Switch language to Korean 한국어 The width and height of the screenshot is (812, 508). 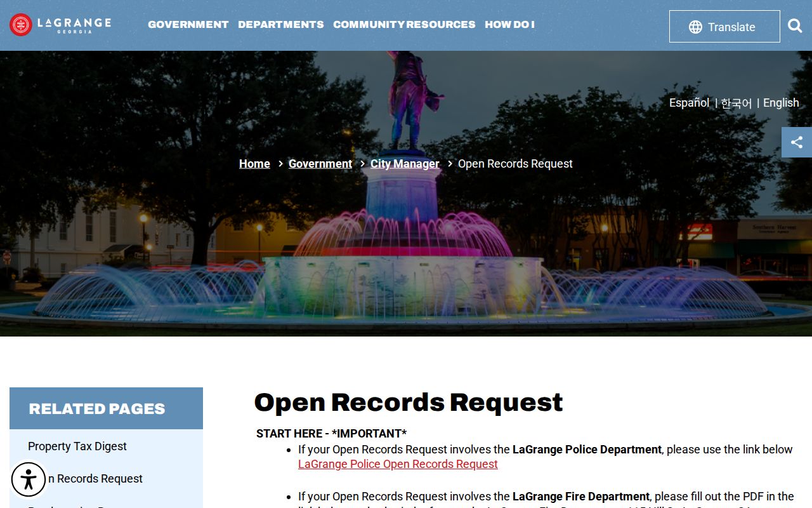736,103
